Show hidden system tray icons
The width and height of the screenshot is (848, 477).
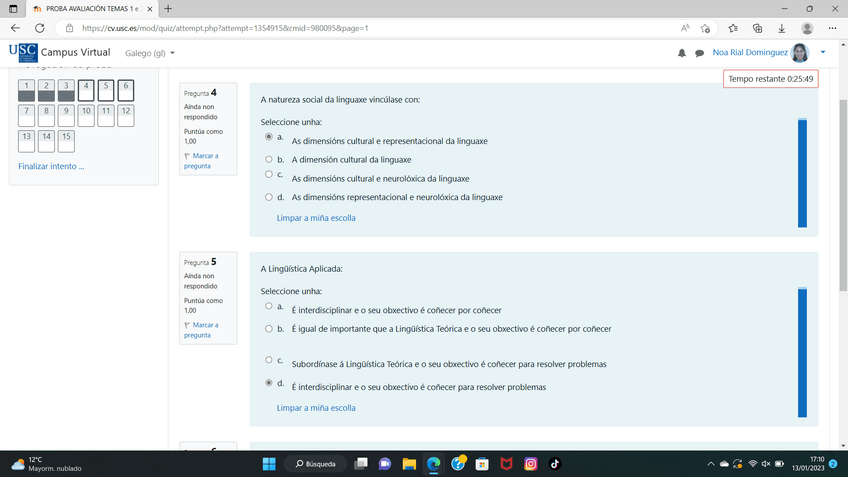(711, 464)
